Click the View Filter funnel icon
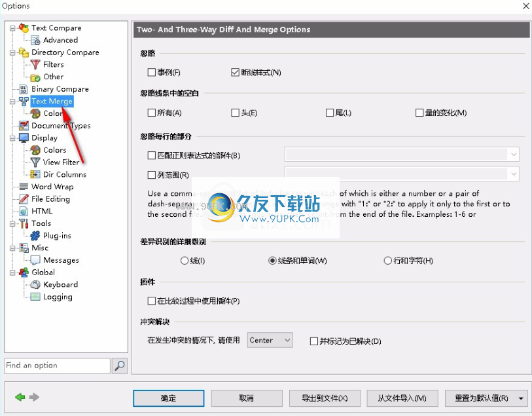The image size is (532, 416). click(x=35, y=162)
